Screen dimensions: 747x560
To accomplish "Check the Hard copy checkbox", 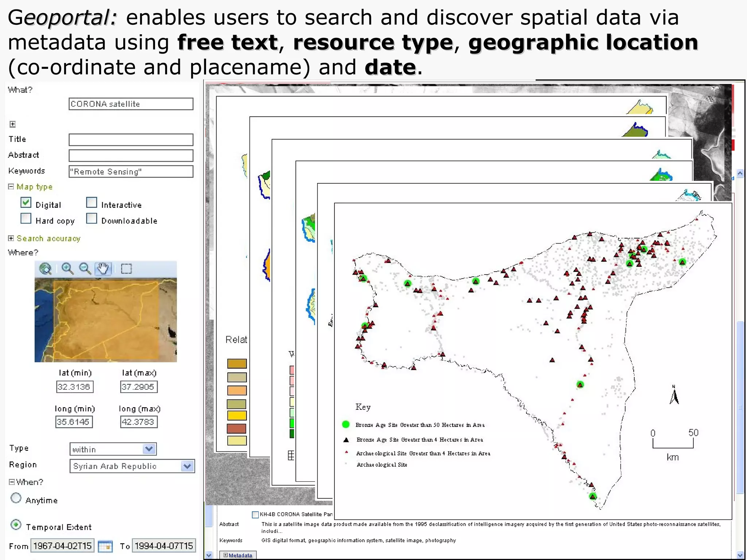I will (26, 218).
